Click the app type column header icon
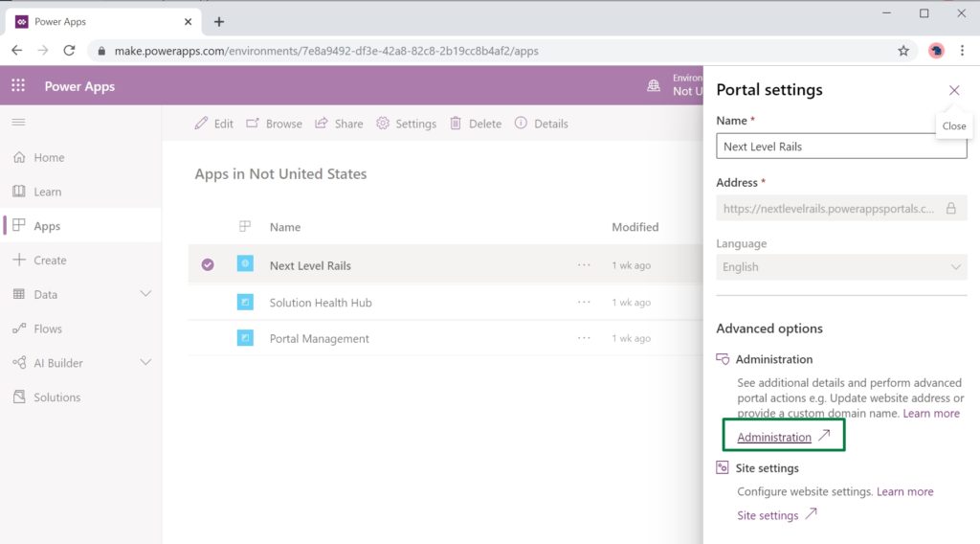Image resolution: width=980 pixels, height=544 pixels. coord(245,226)
